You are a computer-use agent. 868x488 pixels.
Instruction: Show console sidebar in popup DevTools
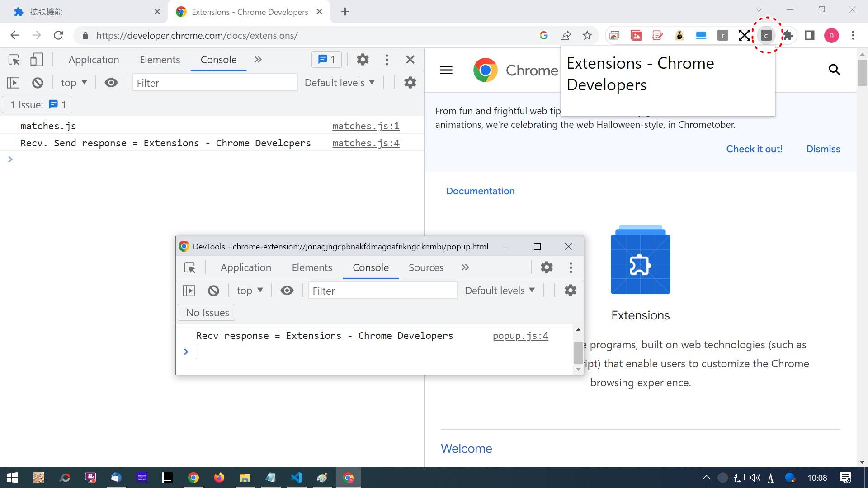pos(189,291)
